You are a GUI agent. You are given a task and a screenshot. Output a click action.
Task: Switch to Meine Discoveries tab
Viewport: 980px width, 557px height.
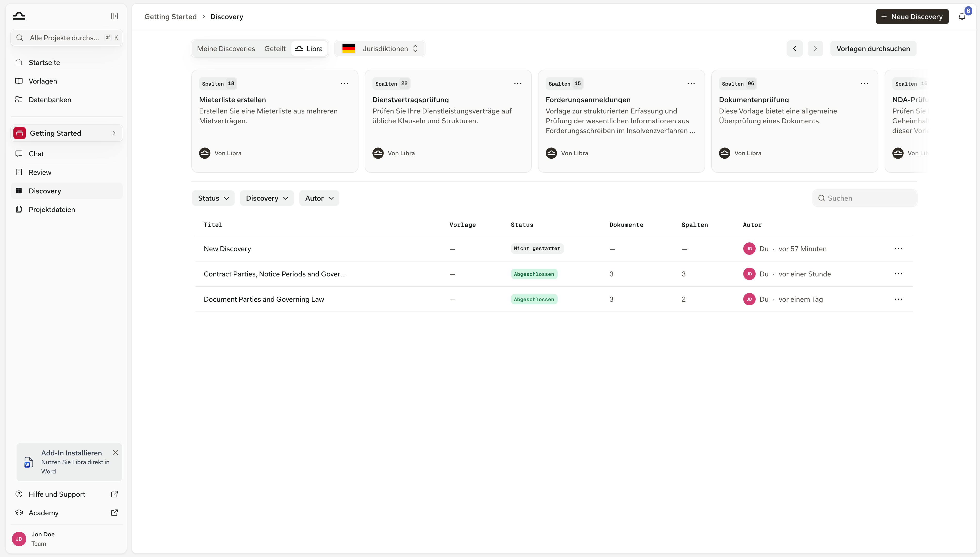pos(226,48)
